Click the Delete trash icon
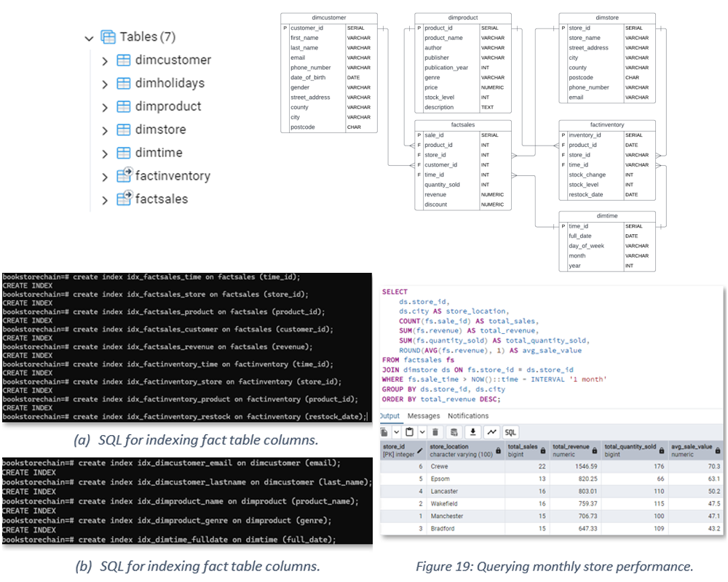 pyautogui.click(x=435, y=433)
